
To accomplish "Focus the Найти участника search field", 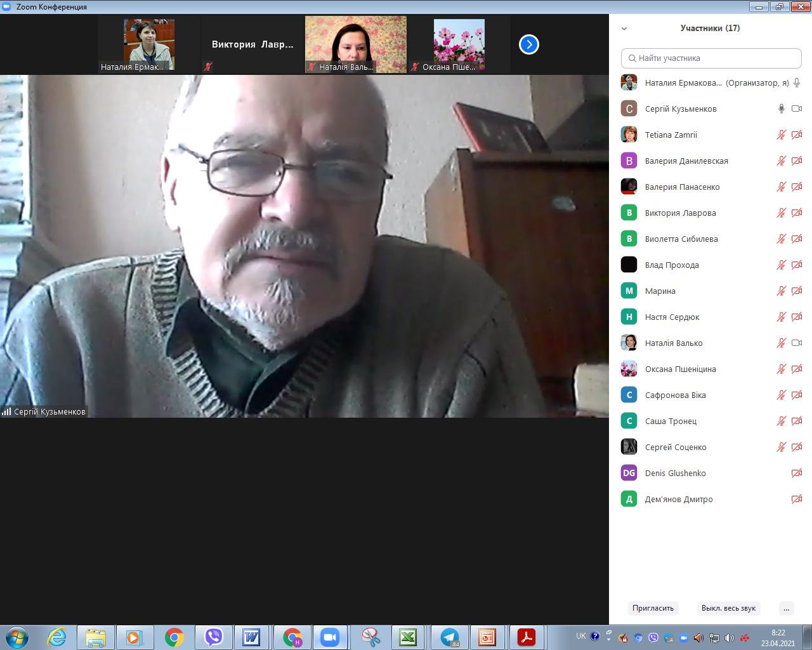I will [711, 58].
